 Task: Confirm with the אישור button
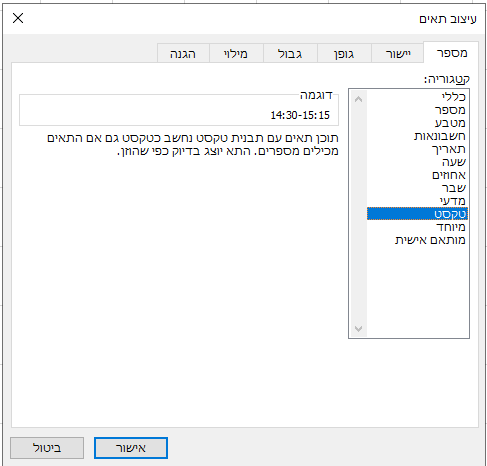coord(131,448)
